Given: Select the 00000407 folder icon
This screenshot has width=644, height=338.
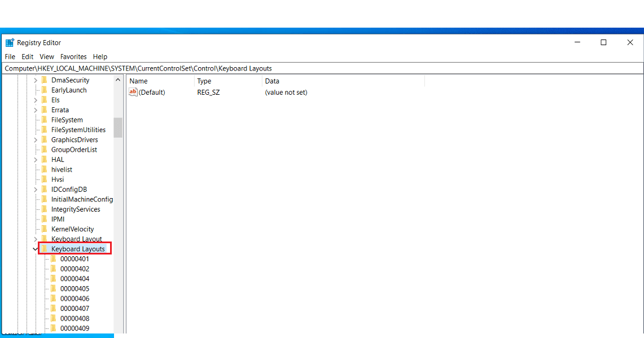Looking at the screenshot, I should tap(54, 309).
